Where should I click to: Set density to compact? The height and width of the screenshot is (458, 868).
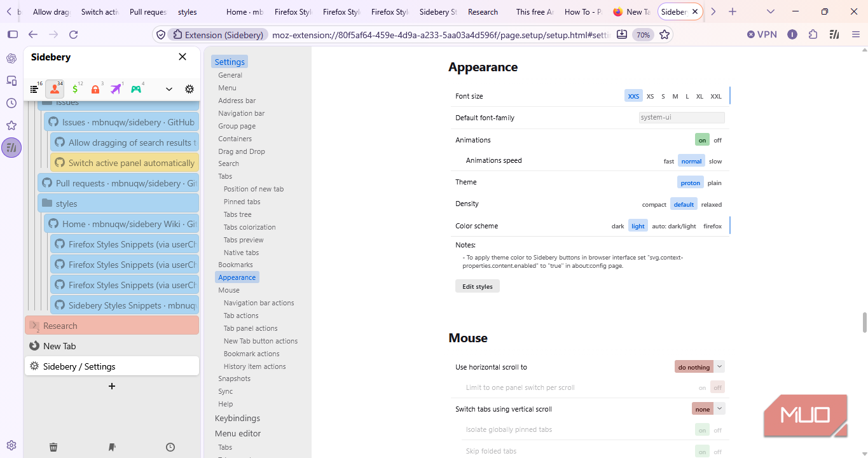[x=654, y=204]
